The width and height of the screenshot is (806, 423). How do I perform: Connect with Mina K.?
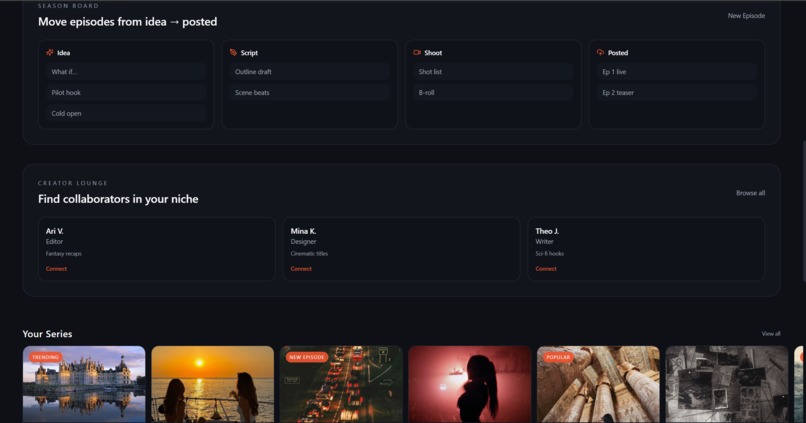[x=301, y=269]
